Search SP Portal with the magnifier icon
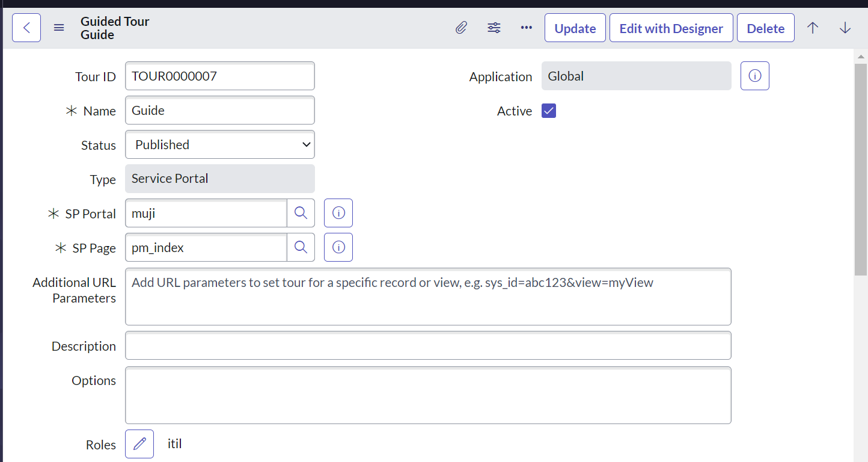The image size is (868, 462). [301, 213]
